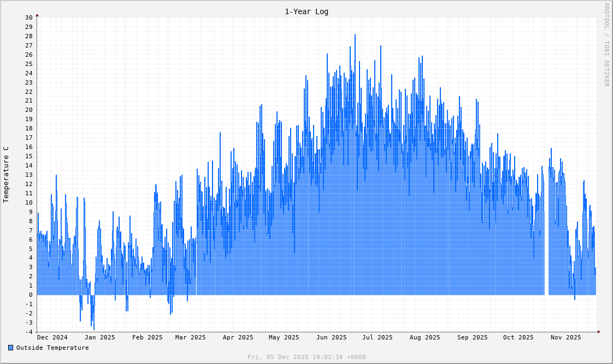Click the lowest dip near -4 in January
The image size is (613, 364).
(93, 329)
